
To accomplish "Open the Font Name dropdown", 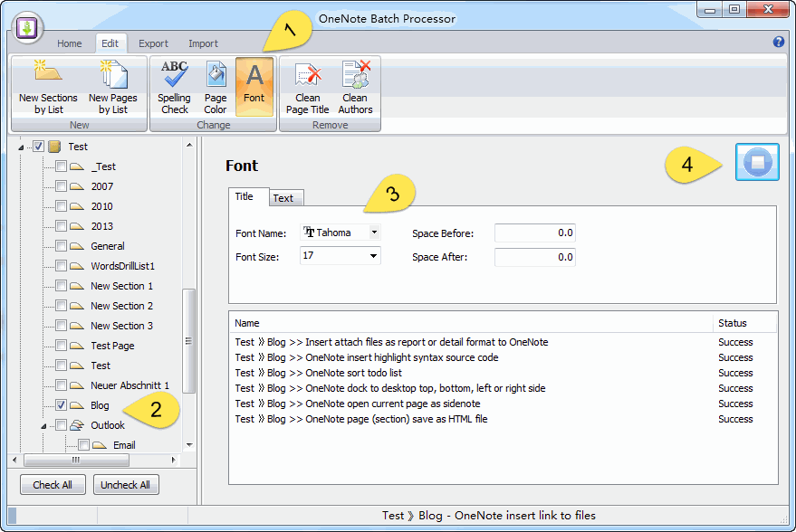I will pos(374,233).
